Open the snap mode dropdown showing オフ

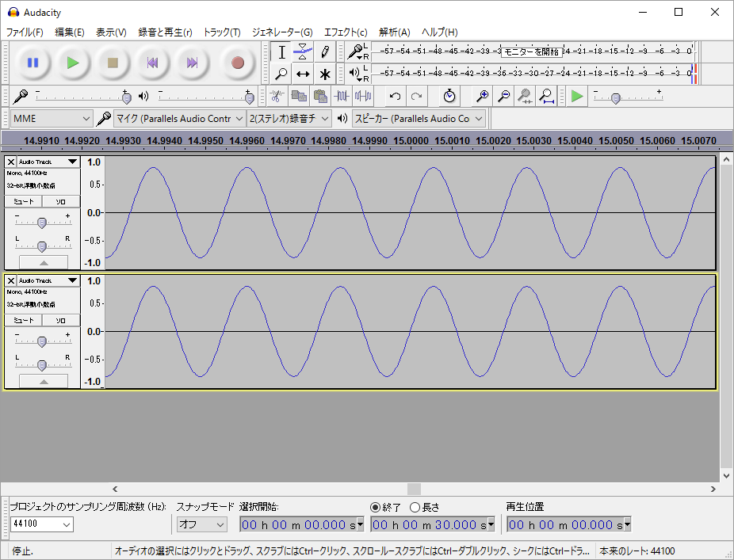pyautogui.click(x=202, y=524)
